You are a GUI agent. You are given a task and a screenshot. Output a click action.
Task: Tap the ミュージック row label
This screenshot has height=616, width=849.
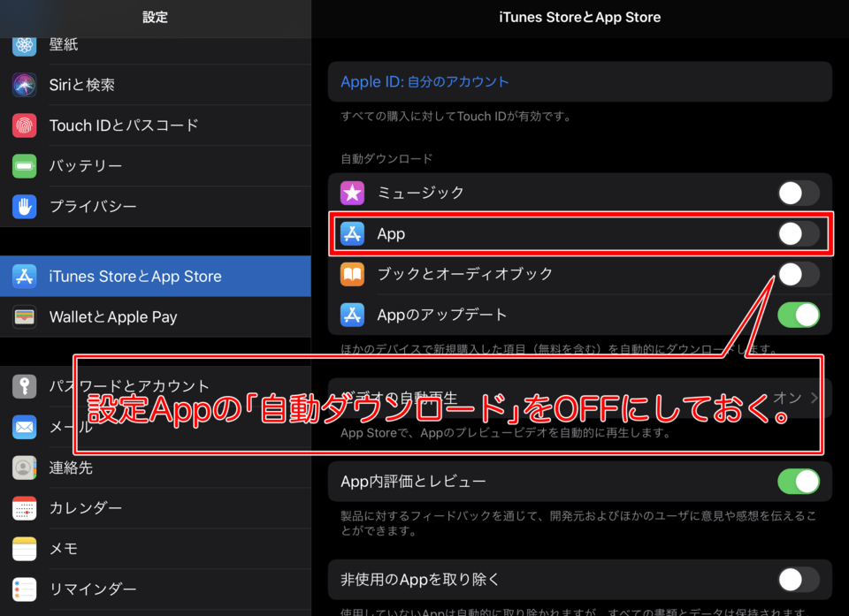pyautogui.click(x=421, y=194)
